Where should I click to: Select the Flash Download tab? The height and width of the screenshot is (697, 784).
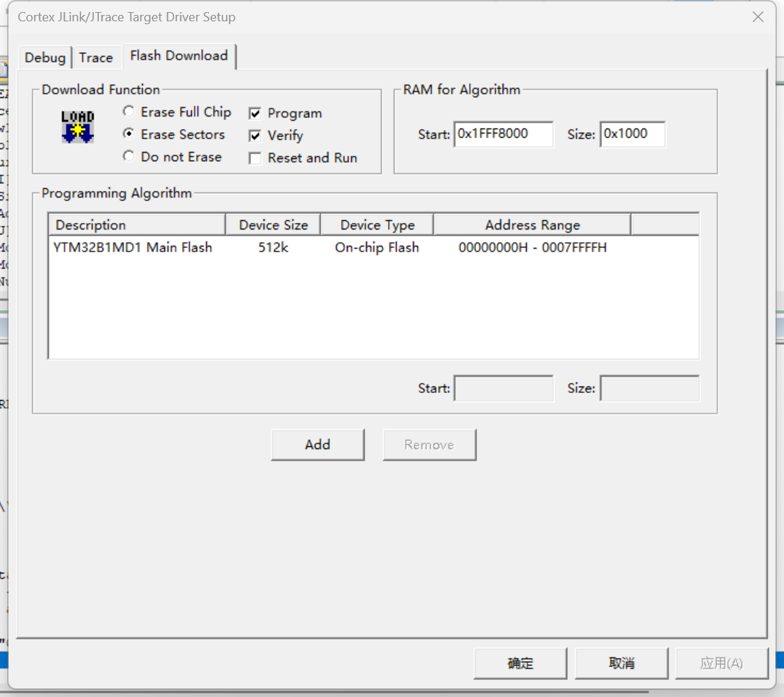pyautogui.click(x=179, y=55)
